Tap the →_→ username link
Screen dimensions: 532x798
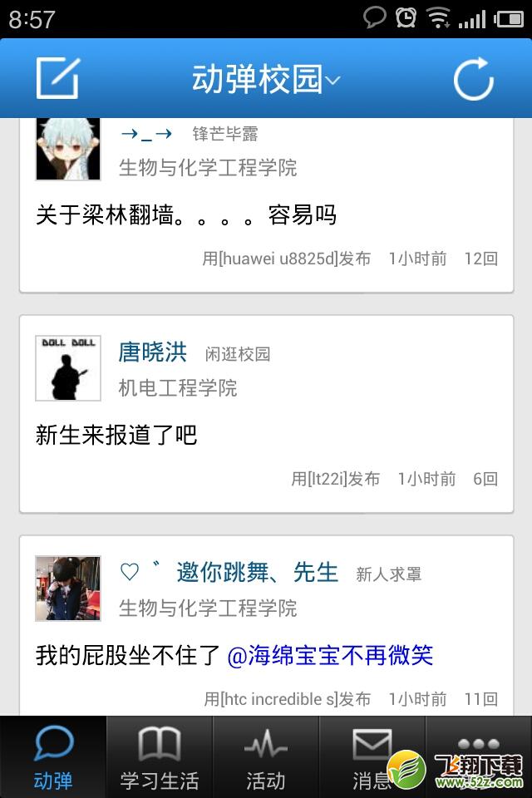point(146,135)
